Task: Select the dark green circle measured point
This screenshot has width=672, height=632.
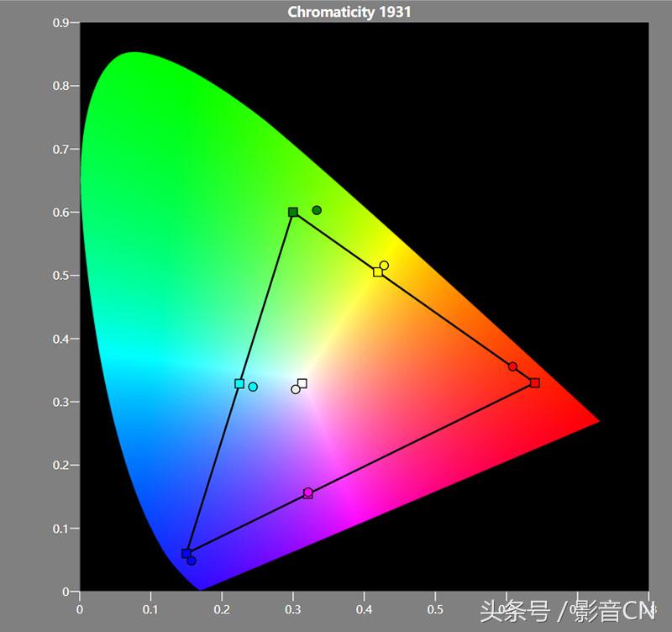Action: (x=317, y=210)
